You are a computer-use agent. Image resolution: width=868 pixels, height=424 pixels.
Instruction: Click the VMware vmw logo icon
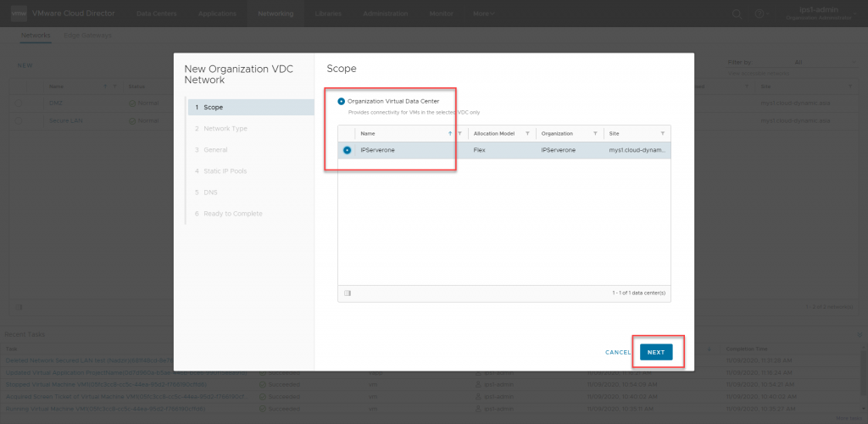pos(19,14)
